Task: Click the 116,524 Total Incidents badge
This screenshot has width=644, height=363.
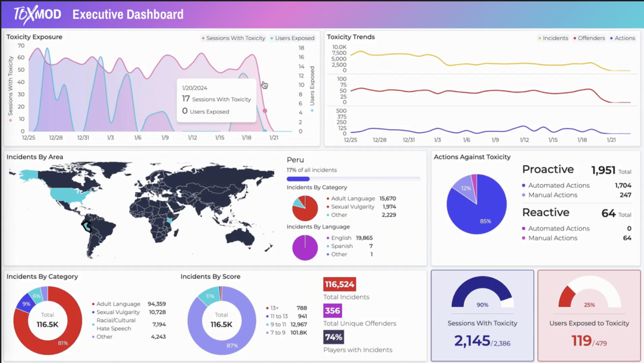Action: click(340, 284)
